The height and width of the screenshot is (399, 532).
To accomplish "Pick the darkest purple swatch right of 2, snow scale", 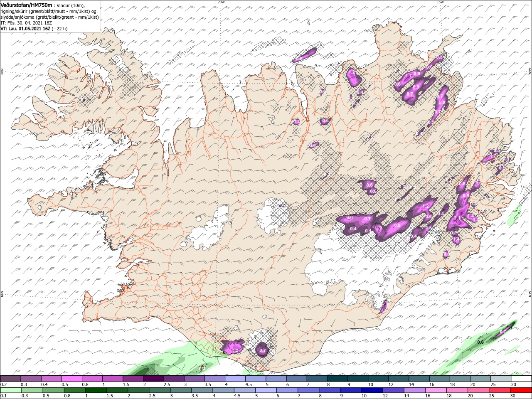I will click(x=153, y=379).
